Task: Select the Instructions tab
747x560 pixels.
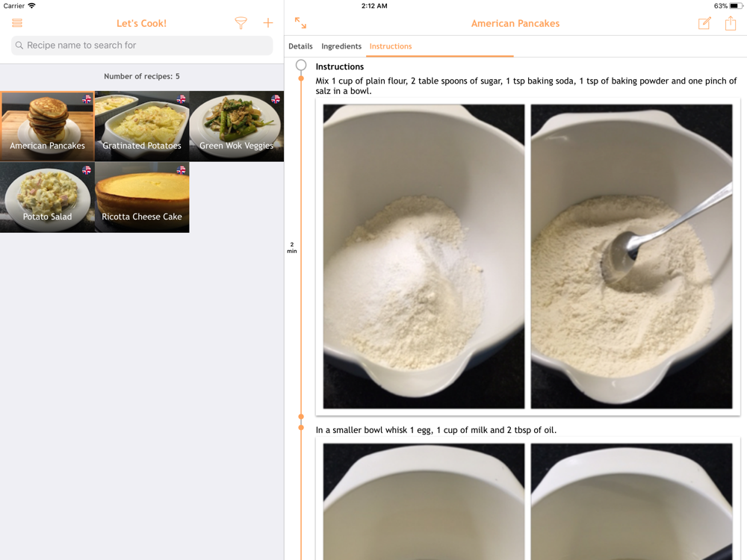Action: click(x=391, y=46)
